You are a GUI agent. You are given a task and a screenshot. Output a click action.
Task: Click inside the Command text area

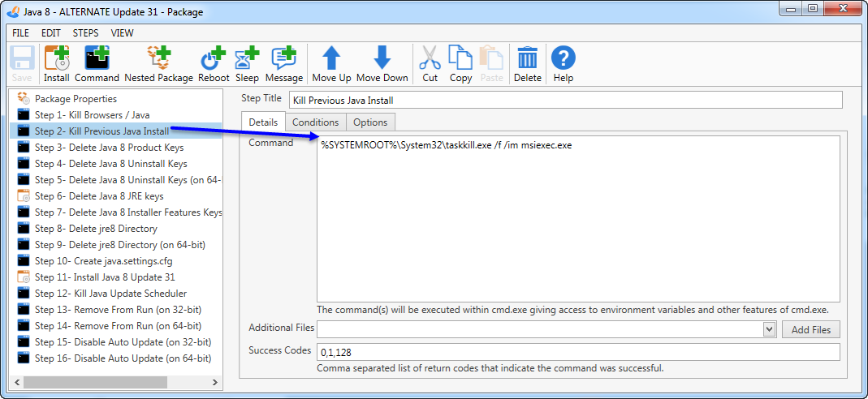(x=578, y=219)
